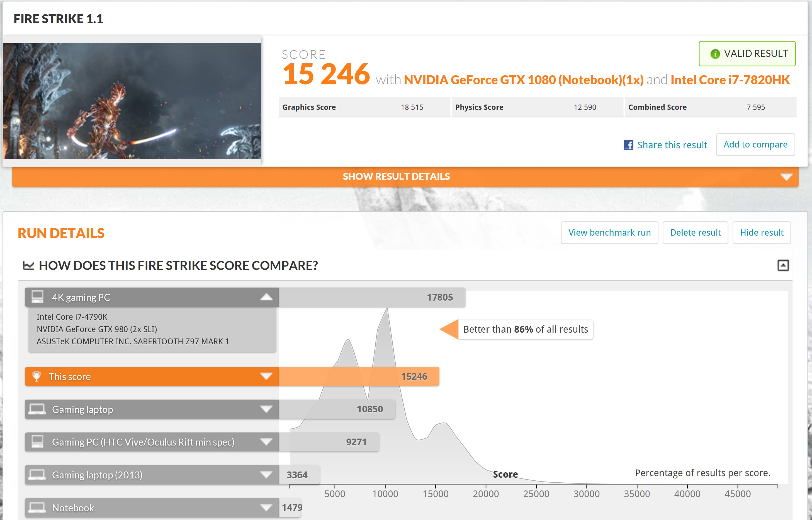
Task: Click the RUN DETAILS heading
Action: coord(61,233)
